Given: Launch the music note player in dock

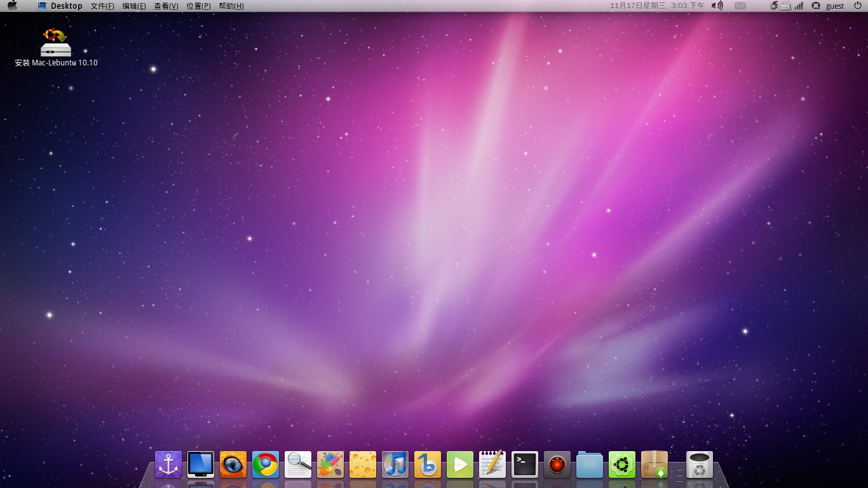Looking at the screenshot, I should click(x=395, y=464).
